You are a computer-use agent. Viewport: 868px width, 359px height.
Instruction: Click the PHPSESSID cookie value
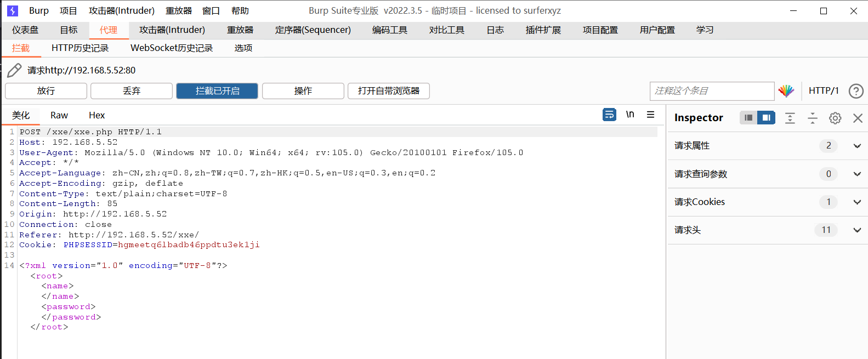pos(189,245)
